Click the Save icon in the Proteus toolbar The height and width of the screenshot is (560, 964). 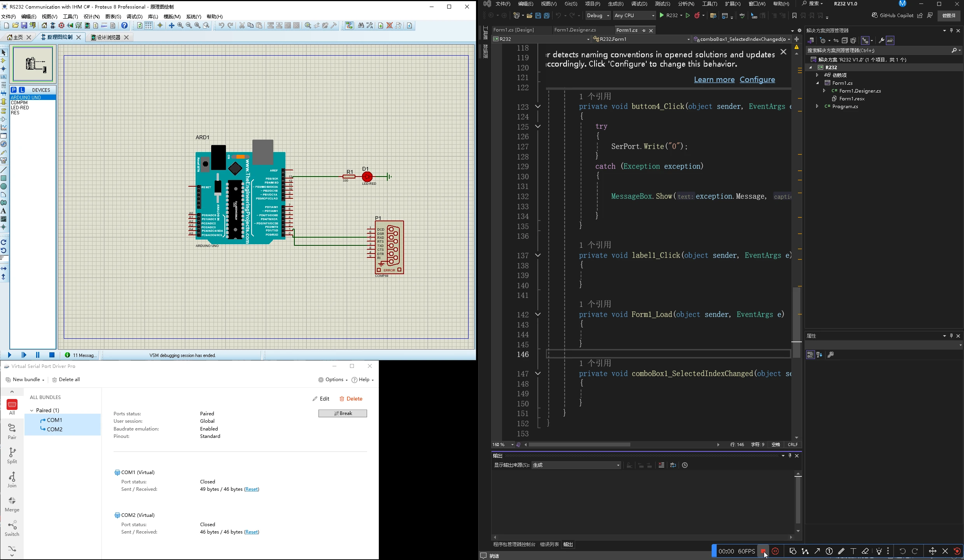point(24,25)
